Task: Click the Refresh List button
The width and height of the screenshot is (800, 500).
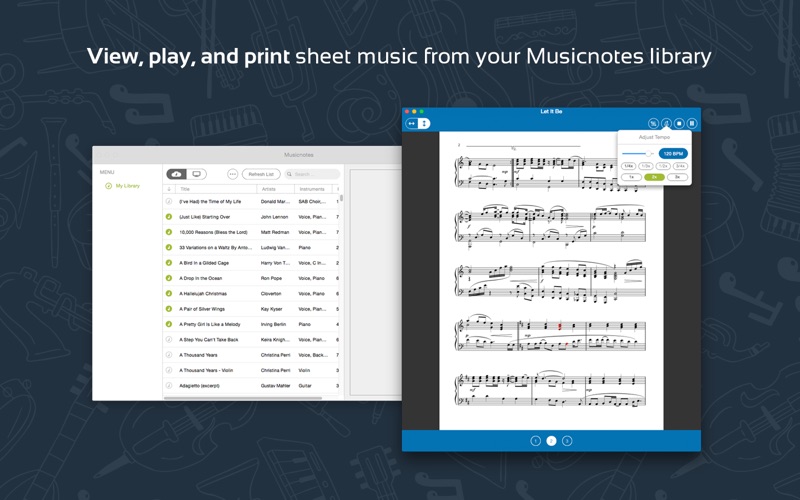Action: pyautogui.click(x=261, y=174)
